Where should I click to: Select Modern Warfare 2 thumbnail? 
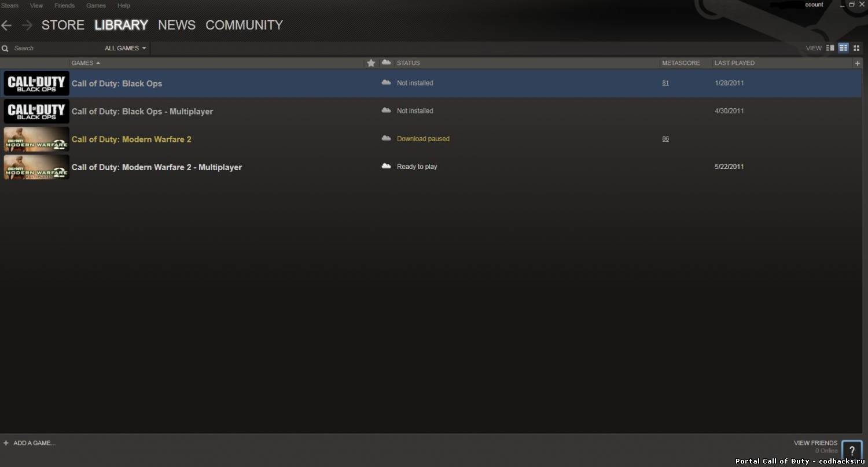(36, 139)
